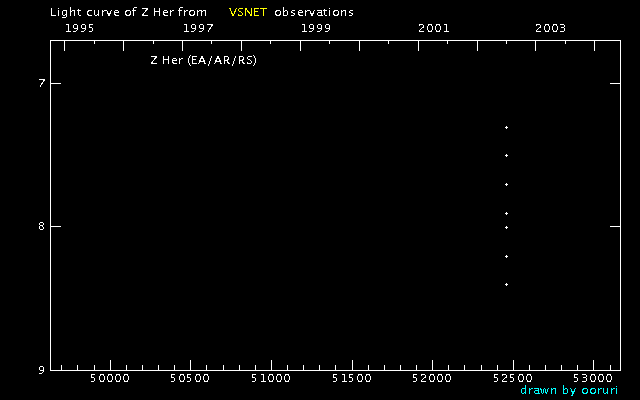Click the 'drawn by ooruri' credit text
Image resolution: width=640 pixels, height=400 pixels.
click(569, 390)
